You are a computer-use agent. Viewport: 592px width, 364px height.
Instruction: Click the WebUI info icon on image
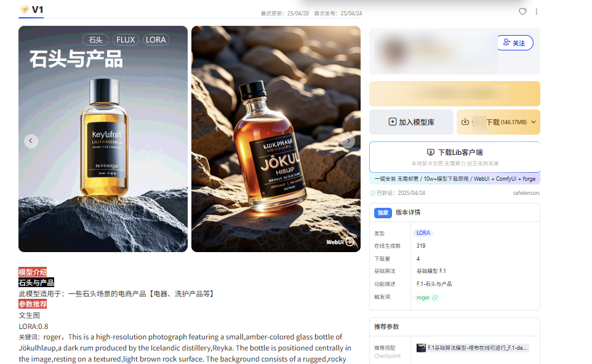click(350, 242)
